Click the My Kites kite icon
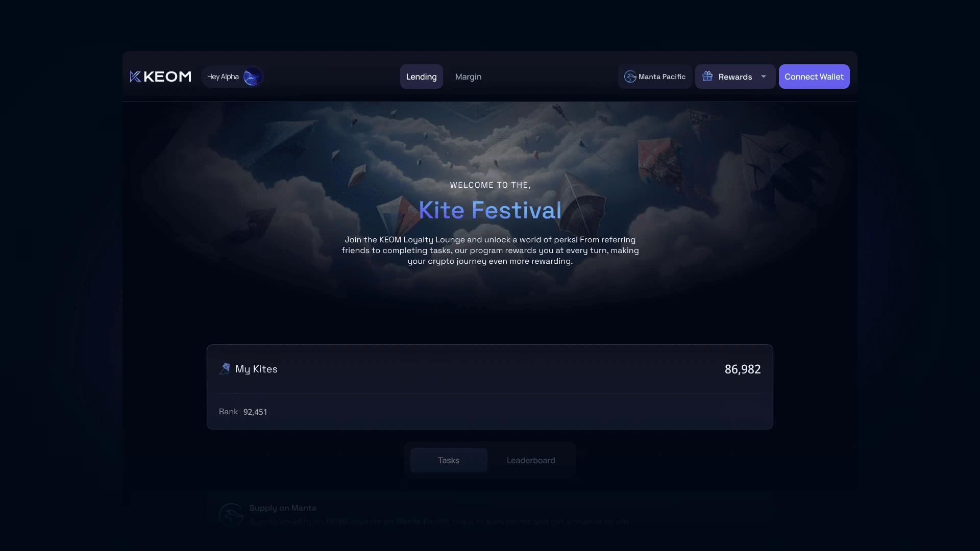This screenshot has height=551, width=980. [x=225, y=369]
